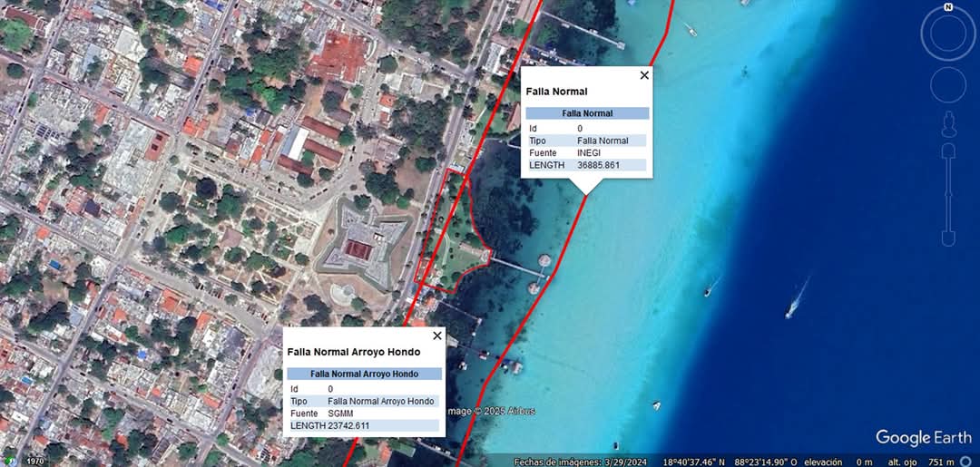Viewport: 980px width, 467px height.
Task: Select the Street View pegman icon
Action: [948, 122]
